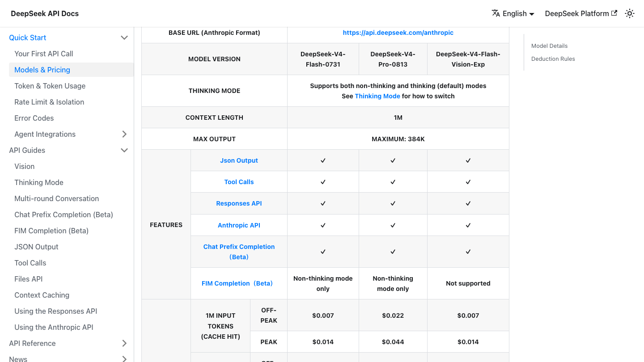Go to the DeepSeek API Docs home title

[x=45, y=13]
